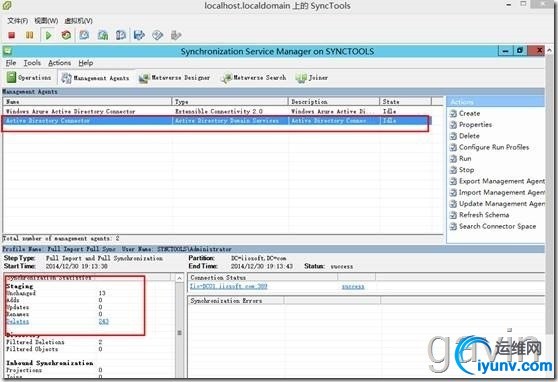Click the Properties action

(475, 125)
